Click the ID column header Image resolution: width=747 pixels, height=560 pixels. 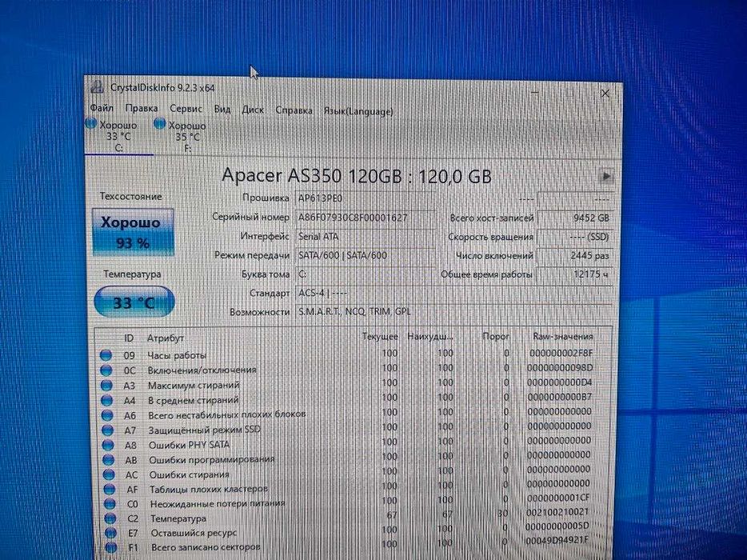[129, 338]
